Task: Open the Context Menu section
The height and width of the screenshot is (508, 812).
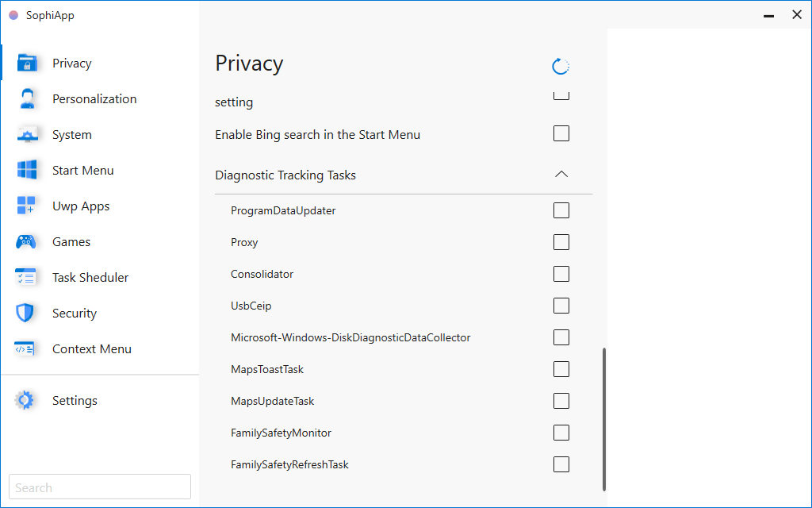Action: click(91, 348)
